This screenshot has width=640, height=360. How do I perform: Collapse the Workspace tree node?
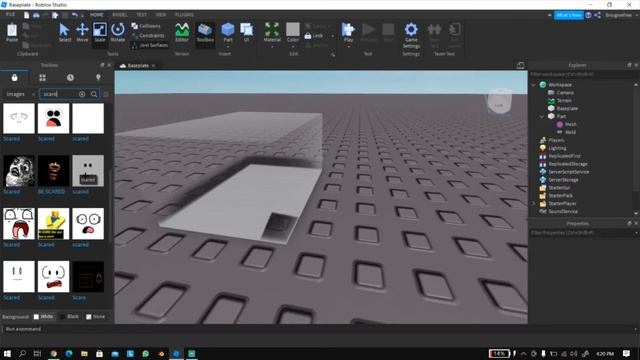[533, 85]
